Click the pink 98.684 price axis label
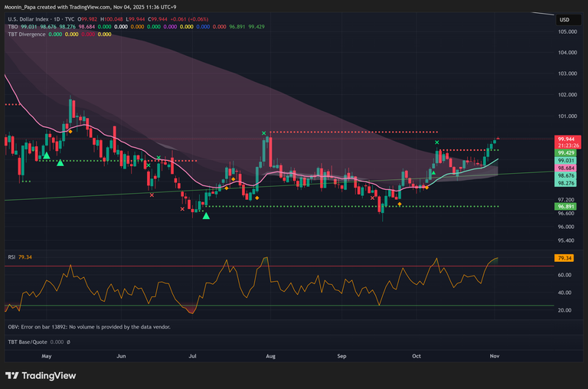 pyautogui.click(x=566, y=168)
